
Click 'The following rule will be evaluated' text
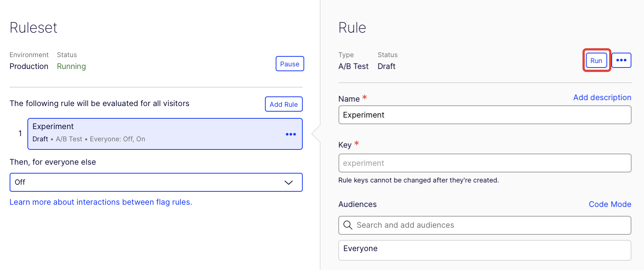[99, 103]
